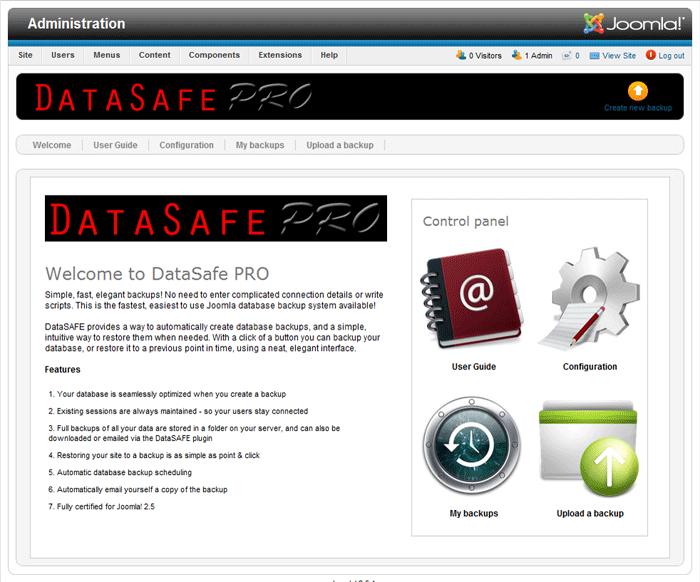Click the 1 Admin text
Image resolution: width=700 pixels, height=582 pixels.
click(538, 56)
